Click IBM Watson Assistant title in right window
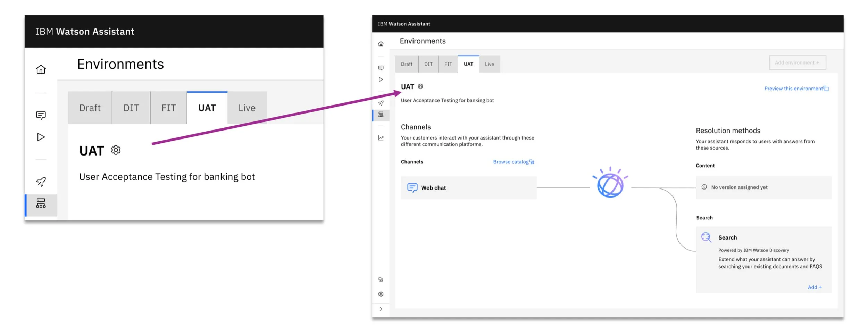The image size is (868, 336). point(404,24)
